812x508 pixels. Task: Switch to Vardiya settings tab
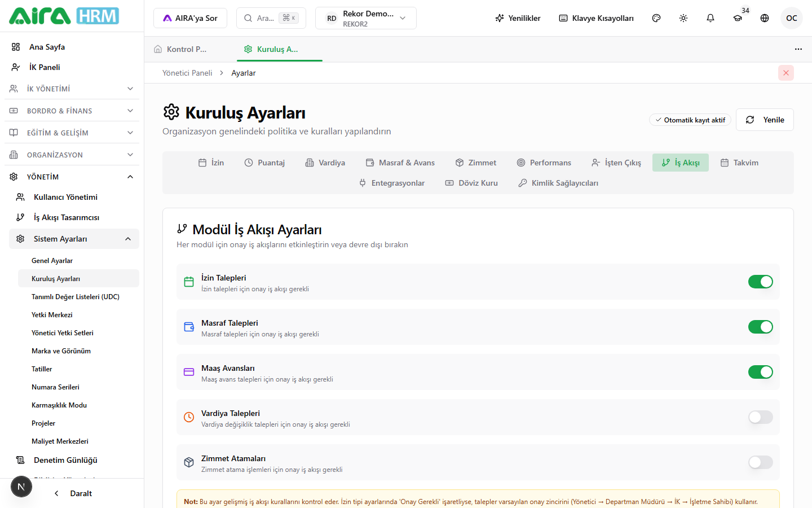pyautogui.click(x=325, y=163)
